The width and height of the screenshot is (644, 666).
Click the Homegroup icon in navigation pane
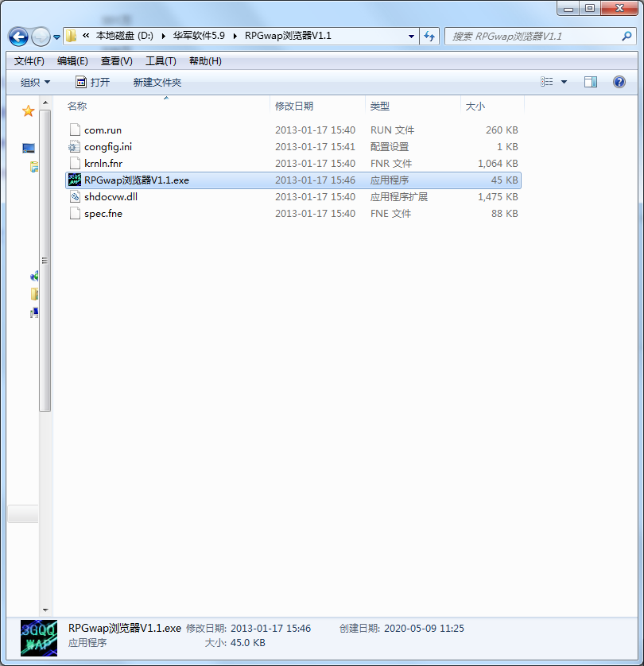click(x=34, y=276)
